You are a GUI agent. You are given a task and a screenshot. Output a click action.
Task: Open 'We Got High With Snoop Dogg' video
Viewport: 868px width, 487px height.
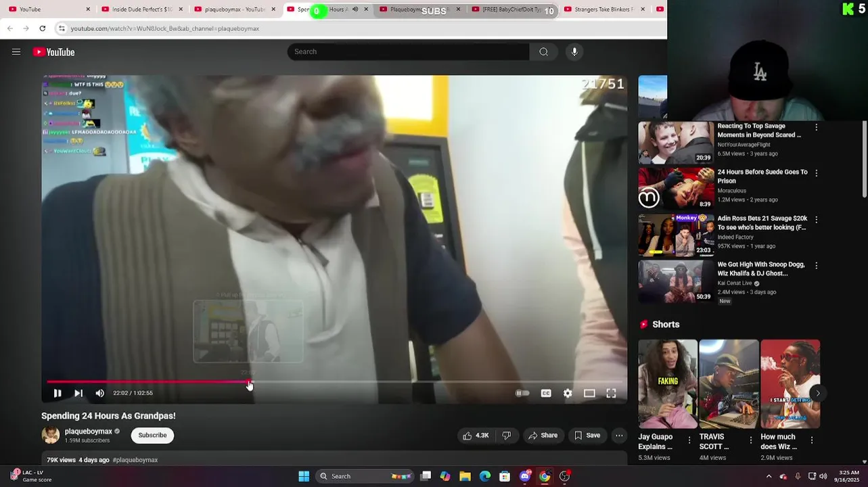[x=761, y=269]
